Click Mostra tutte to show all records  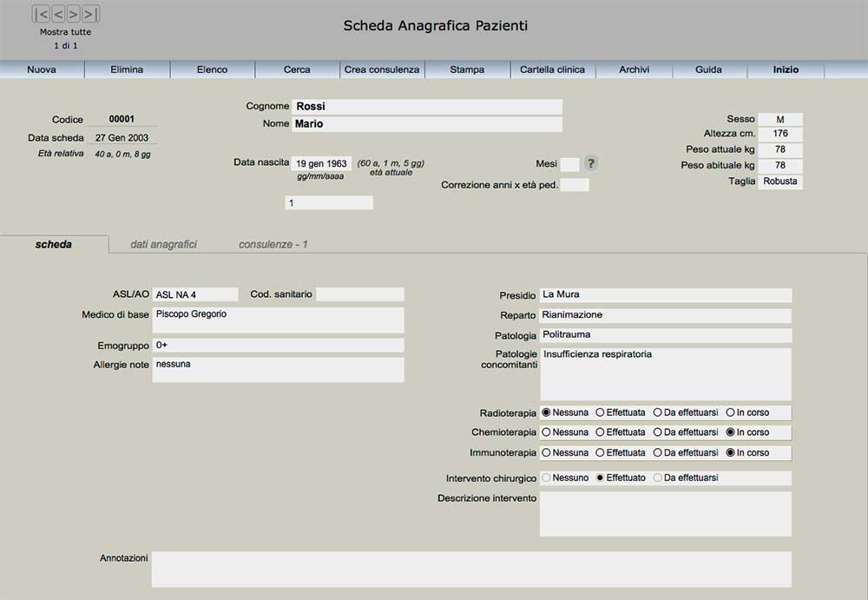(65, 32)
